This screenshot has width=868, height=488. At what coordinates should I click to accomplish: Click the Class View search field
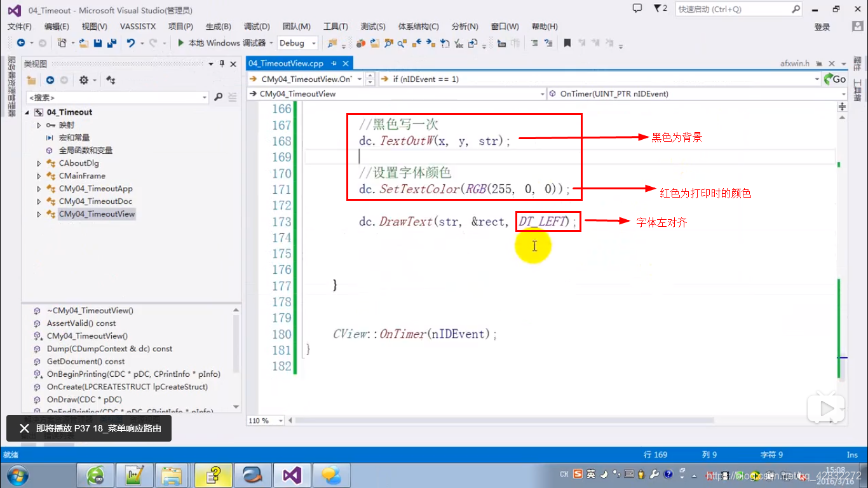pos(117,97)
